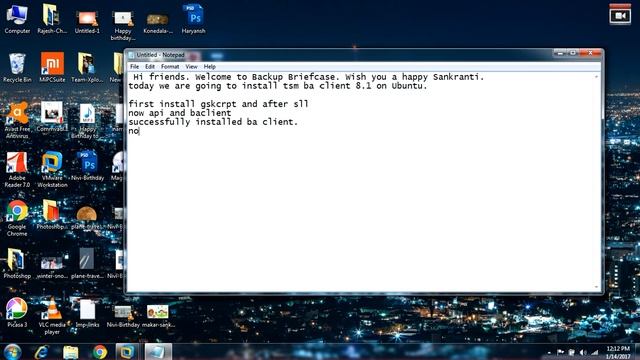This screenshot has width=640, height=360.
Task: Select the Haryansh PSD file icon
Action: (x=193, y=19)
